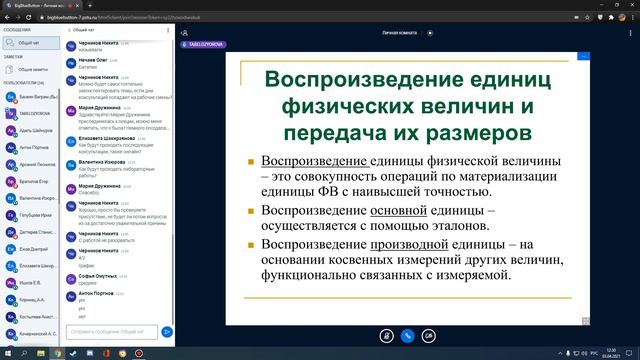640x360 pixels.
Task: Select the first user Базаян Вагран in list
Action: coord(31,97)
